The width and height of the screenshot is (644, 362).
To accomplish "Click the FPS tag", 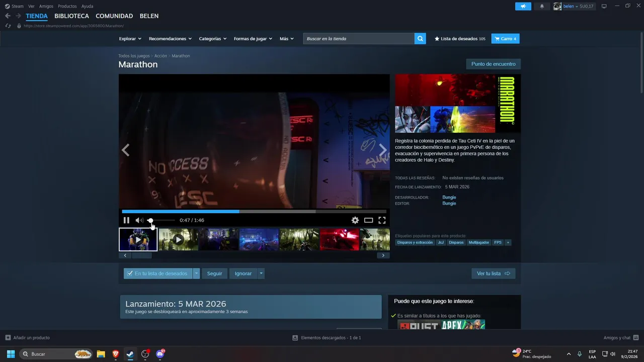I will tap(498, 242).
